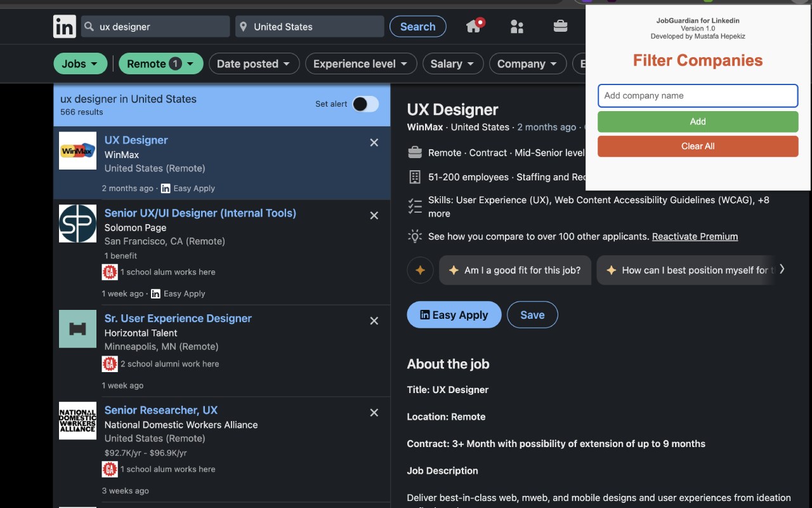812x508 pixels.
Task: Open the LinkedIn logo home link
Action: (65, 27)
